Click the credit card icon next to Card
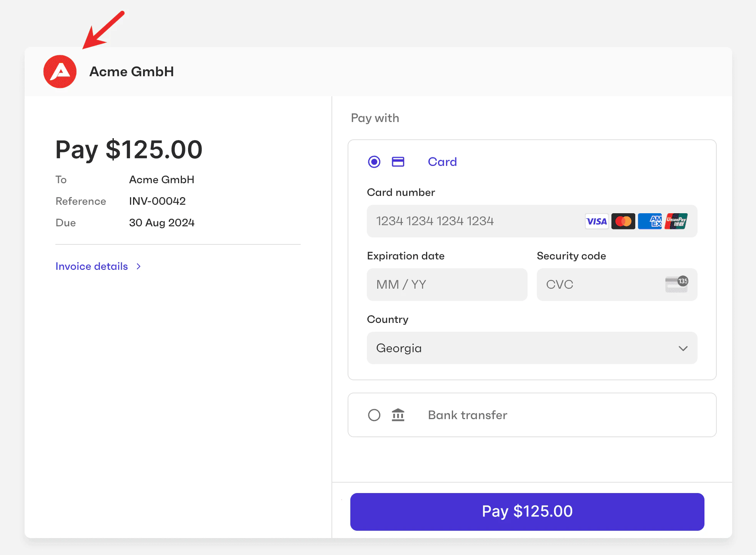Viewport: 756px width, 555px height. click(x=398, y=162)
